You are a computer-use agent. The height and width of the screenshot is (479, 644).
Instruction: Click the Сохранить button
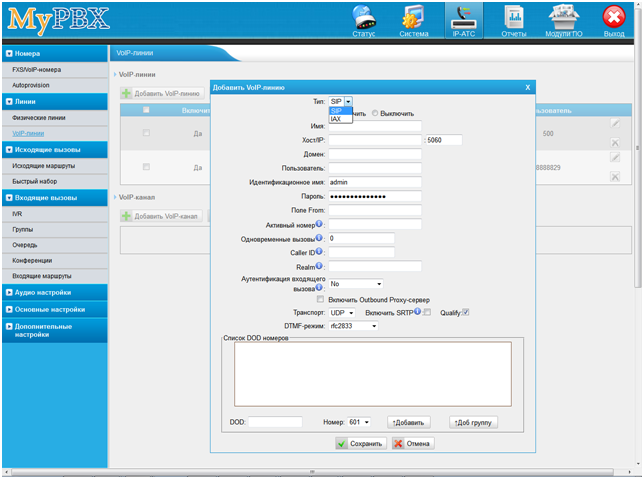tap(361, 444)
